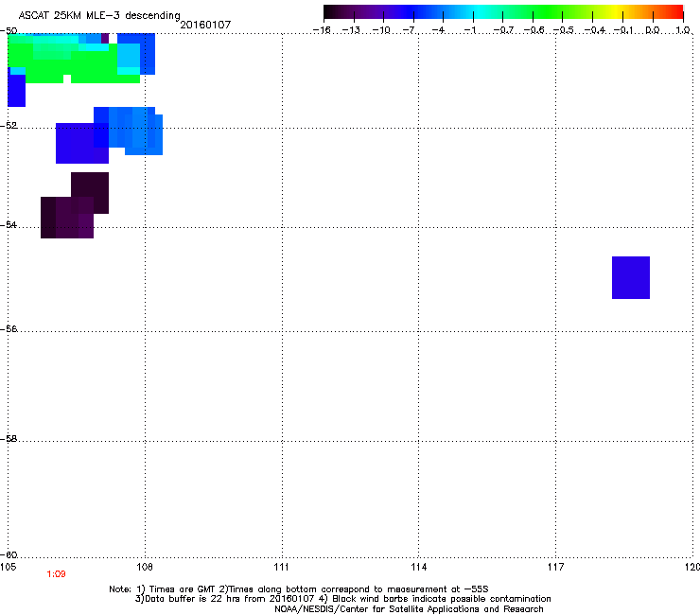Click the 'ASCAT 25KM MLE-3 descending' title
The width and height of the screenshot is (700, 615).
click(x=99, y=15)
